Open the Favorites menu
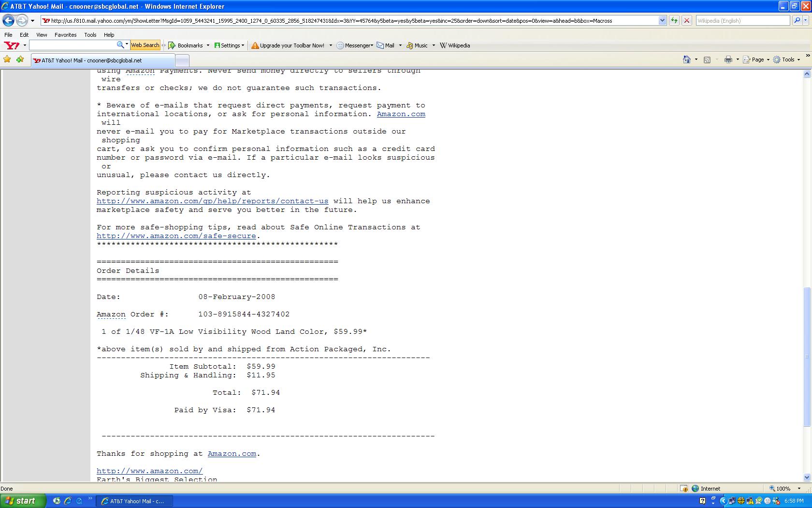Screen dimensions: 812x508 (65, 35)
